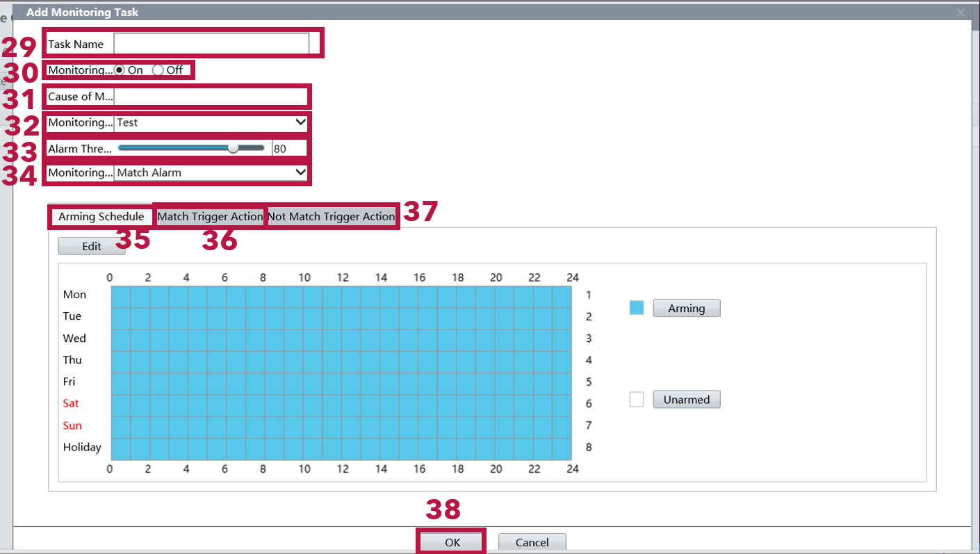Viewport: 980px width, 554px height.
Task: Click the Unarmed button
Action: pyautogui.click(x=686, y=400)
